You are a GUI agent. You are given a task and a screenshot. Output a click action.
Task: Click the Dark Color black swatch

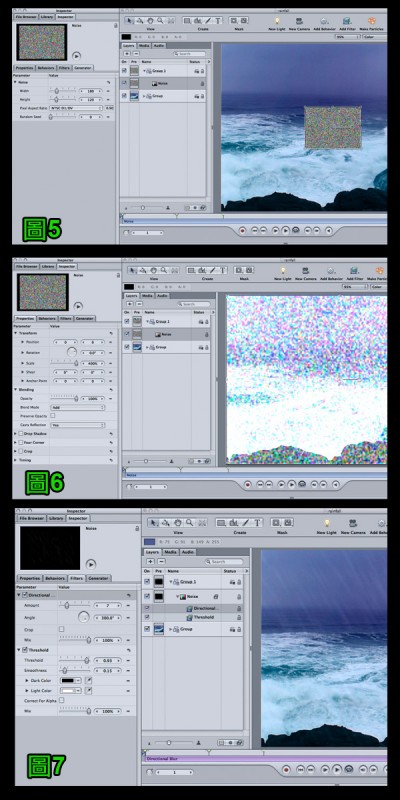click(x=70, y=680)
